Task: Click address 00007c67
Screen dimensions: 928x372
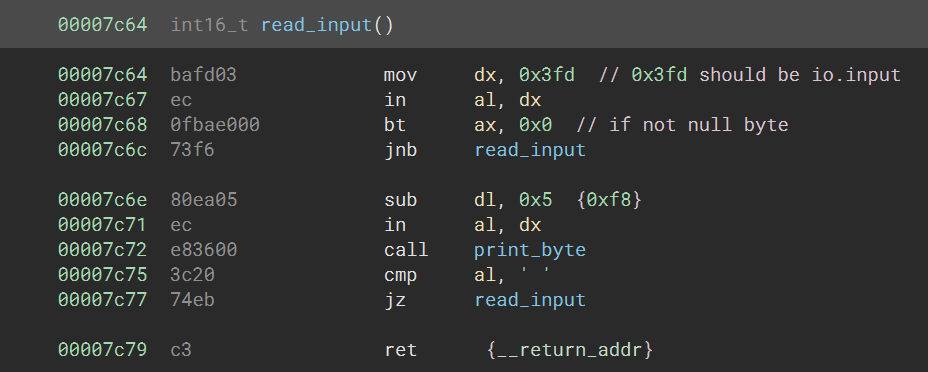Action: pos(102,100)
